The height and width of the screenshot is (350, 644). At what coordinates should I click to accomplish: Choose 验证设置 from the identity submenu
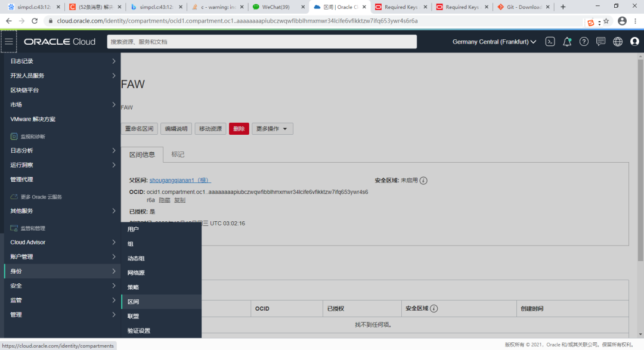161,331
